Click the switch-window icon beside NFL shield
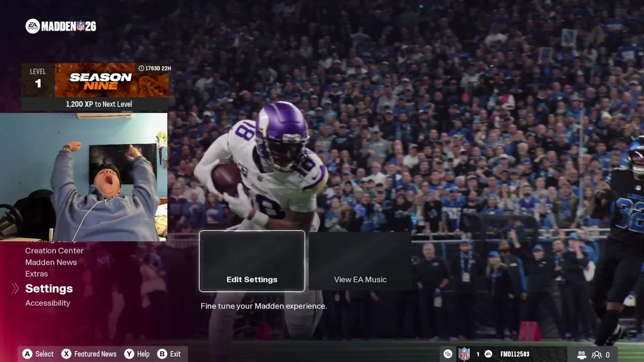The image size is (644, 362). pyautogui.click(x=448, y=354)
